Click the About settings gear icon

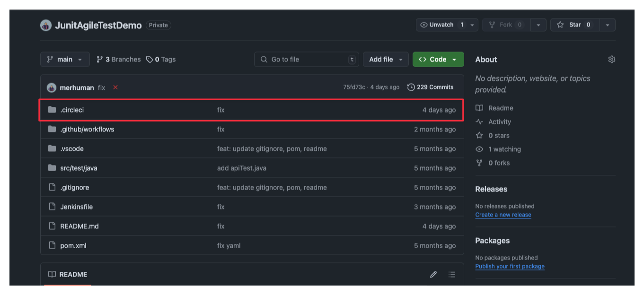[611, 60]
